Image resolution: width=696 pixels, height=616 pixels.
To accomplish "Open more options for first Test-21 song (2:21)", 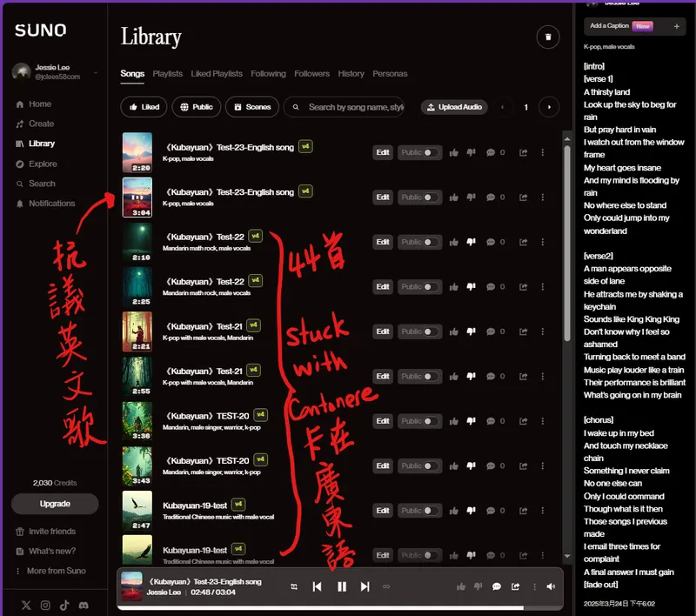I will click(x=542, y=332).
